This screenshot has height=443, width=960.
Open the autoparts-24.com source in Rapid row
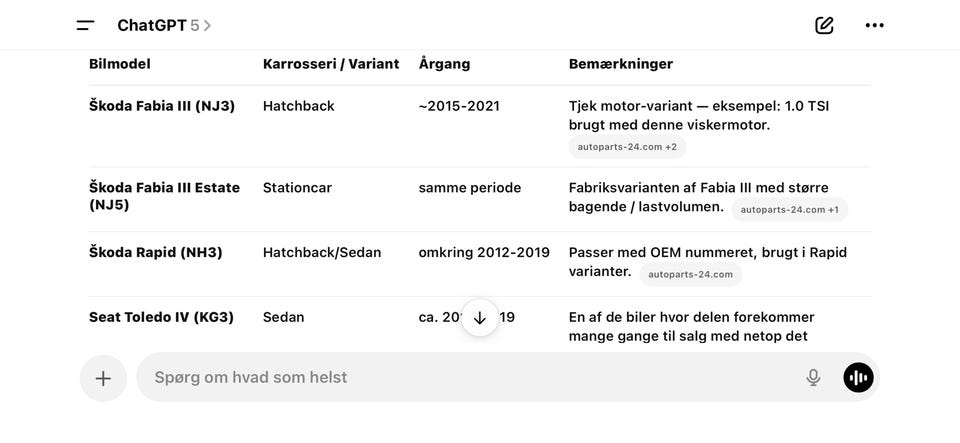[x=690, y=274]
